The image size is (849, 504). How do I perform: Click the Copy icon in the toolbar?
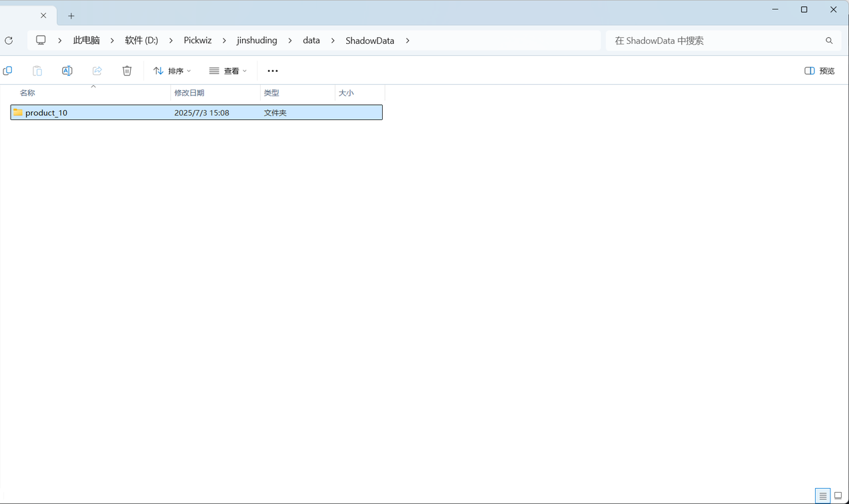pyautogui.click(x=7, y=70)
